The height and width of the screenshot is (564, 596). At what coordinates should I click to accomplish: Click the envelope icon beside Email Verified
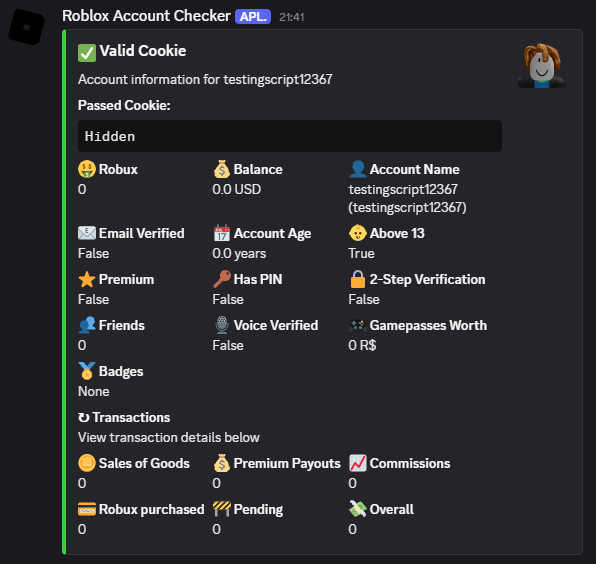coord(87,233)
